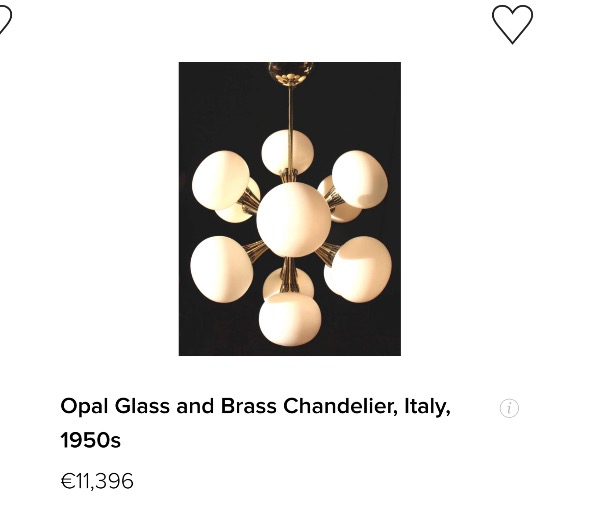Image resolution: width=600 pixels, height=518 pixels.
Task: Open the chandelier product photo
Action: [x=289, y=208]
